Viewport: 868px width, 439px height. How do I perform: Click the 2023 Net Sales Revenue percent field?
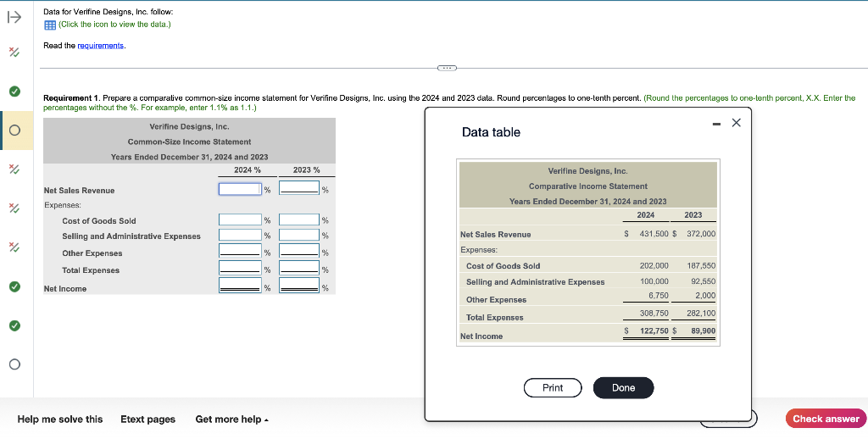(299, 188)
